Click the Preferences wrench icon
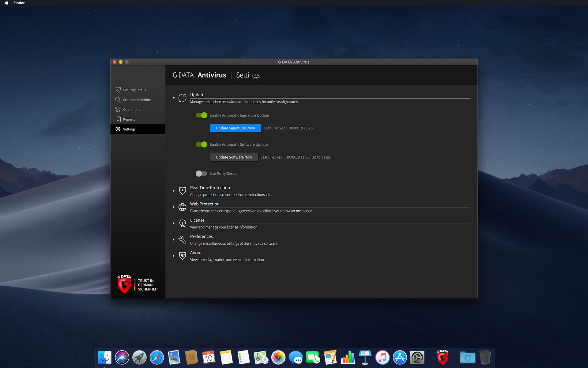 click(x=182, y=240)
